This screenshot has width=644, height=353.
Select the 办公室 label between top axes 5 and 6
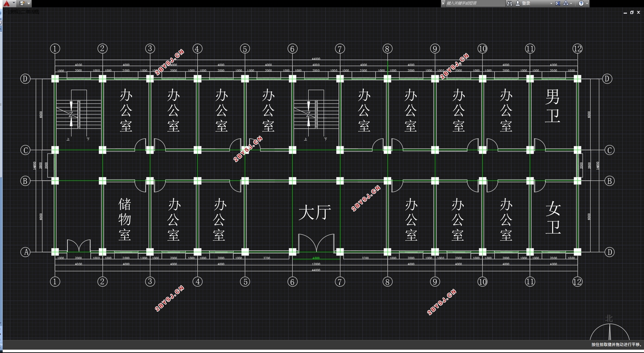tap(268, 110)
